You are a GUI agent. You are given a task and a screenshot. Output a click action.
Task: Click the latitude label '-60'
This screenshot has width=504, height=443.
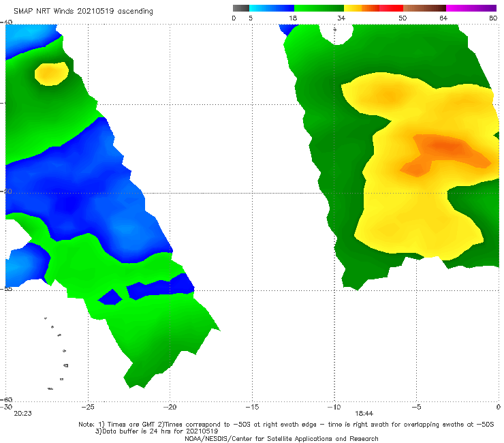coord(6,399)
